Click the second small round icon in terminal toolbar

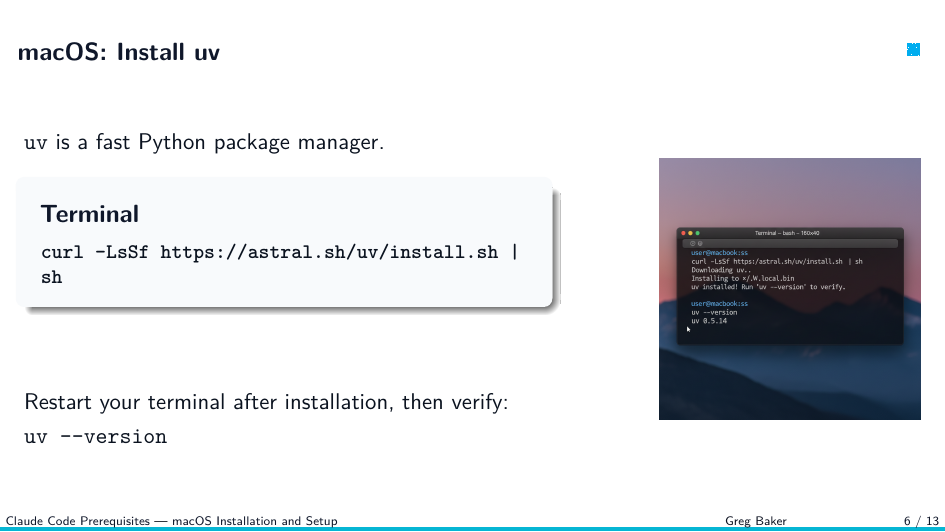700,243
